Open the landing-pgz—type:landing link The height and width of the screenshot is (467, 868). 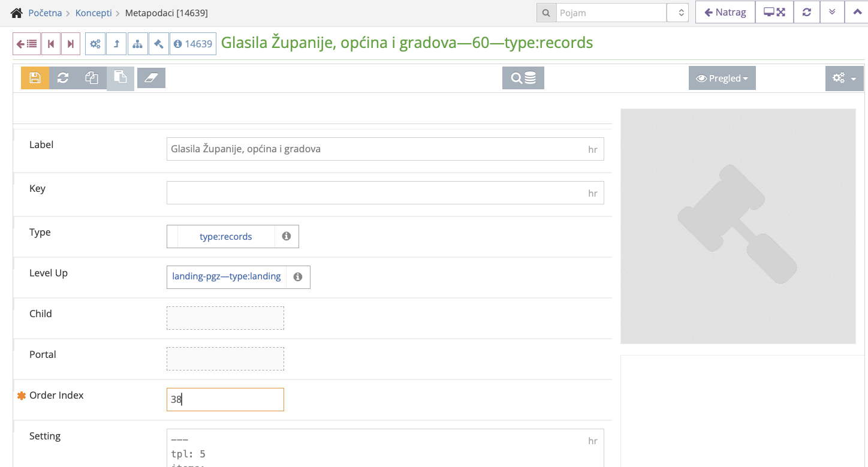click(226, 276)
